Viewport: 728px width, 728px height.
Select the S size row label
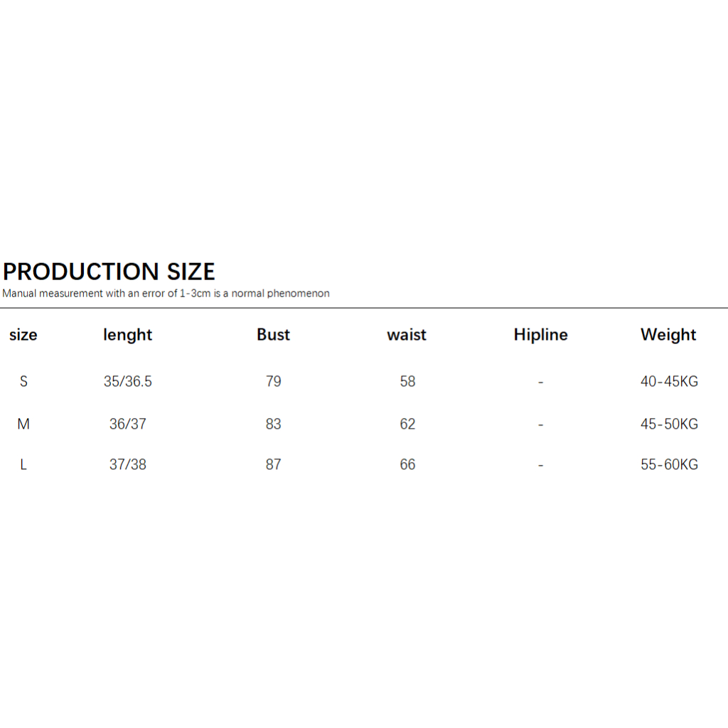coord(23,381)
